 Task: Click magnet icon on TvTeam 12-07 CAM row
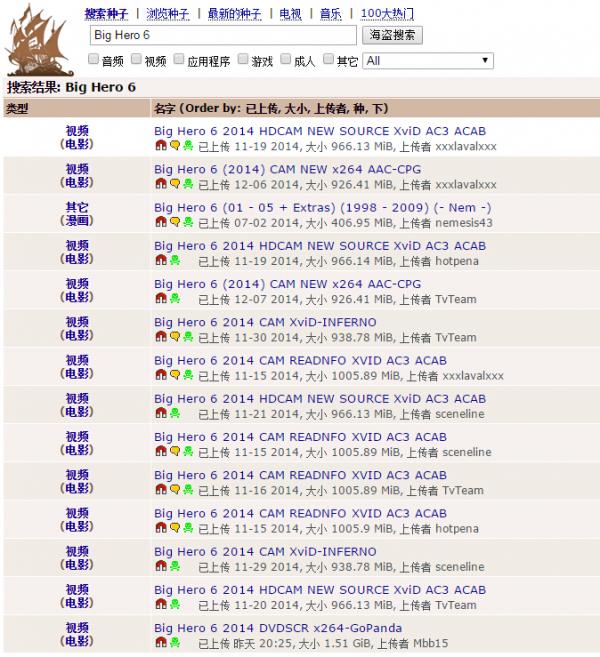pyautogui.click(x=161, y=298)
